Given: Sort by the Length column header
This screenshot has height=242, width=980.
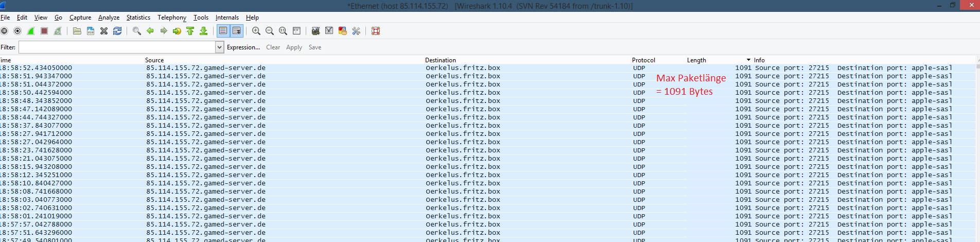Looking at the screenshot, I should point(719,60).
